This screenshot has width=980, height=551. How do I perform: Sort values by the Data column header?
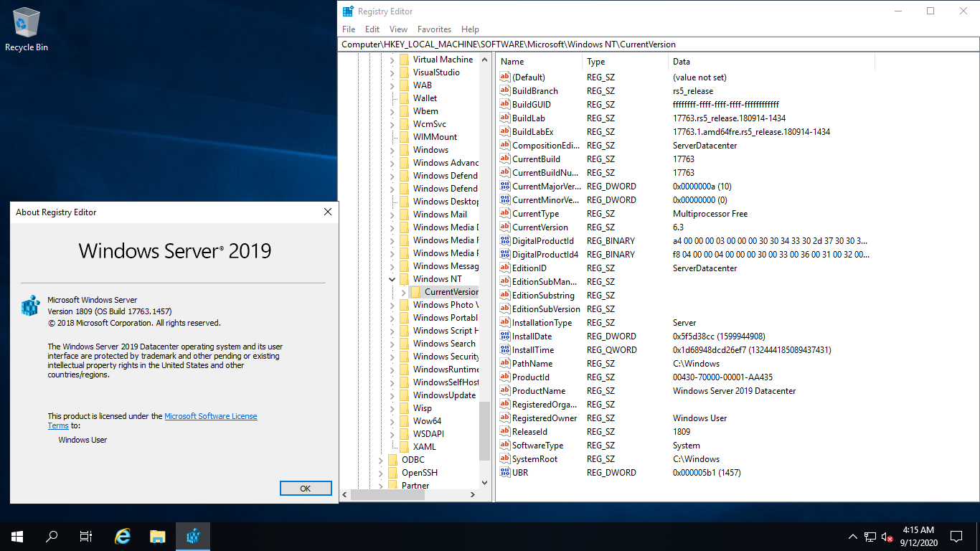(x=771, y=62)
